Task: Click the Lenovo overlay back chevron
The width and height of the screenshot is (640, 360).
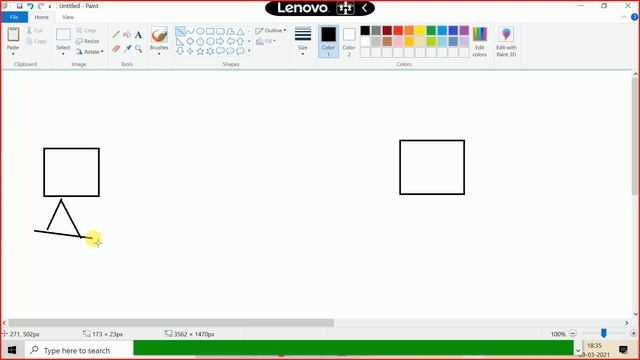Action: pyautogui.click(x=364, y=8)
